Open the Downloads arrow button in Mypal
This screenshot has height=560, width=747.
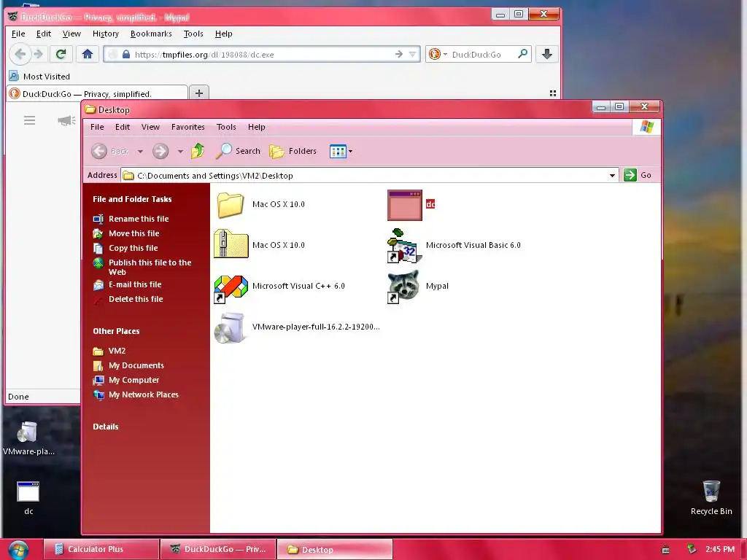coord(547,54)
